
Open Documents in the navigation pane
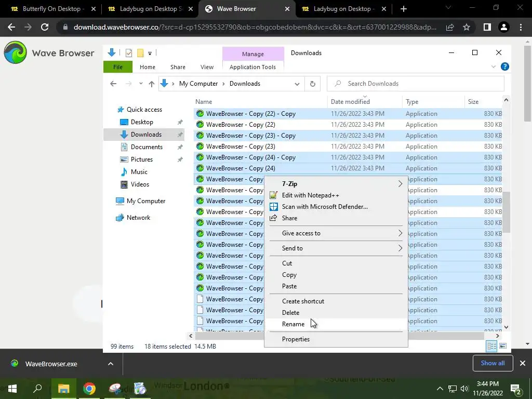147,147
